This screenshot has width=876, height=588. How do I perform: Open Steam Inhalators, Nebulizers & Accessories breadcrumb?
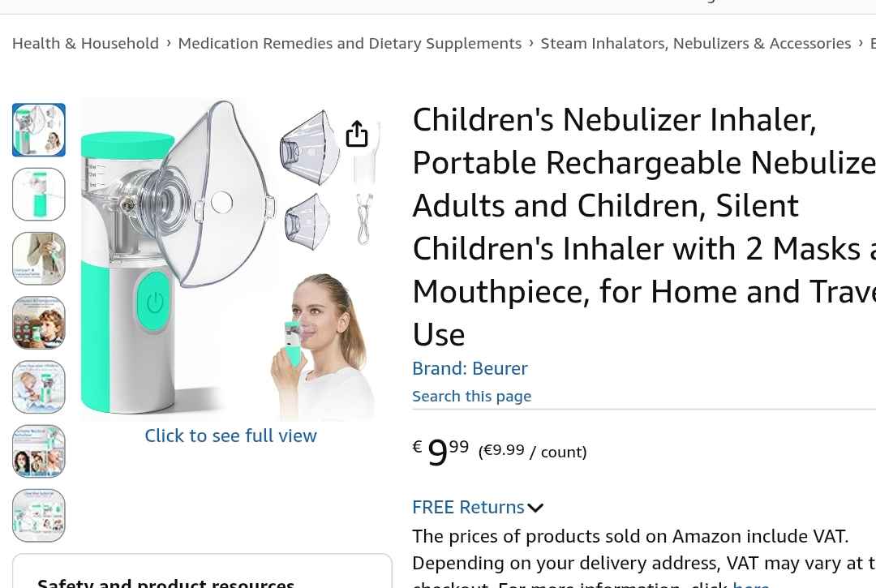pos(695,43)
